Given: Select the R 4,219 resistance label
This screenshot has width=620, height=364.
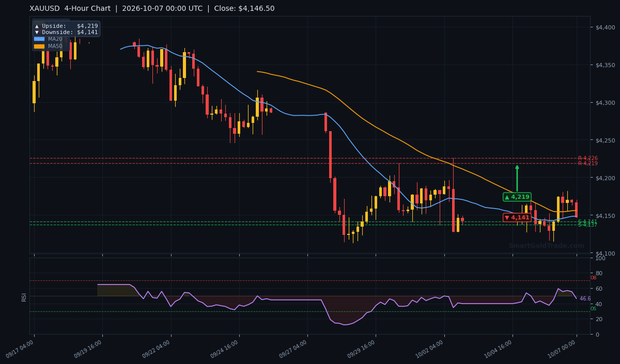Looking at the screenshot, I should [x=587, y=163].
